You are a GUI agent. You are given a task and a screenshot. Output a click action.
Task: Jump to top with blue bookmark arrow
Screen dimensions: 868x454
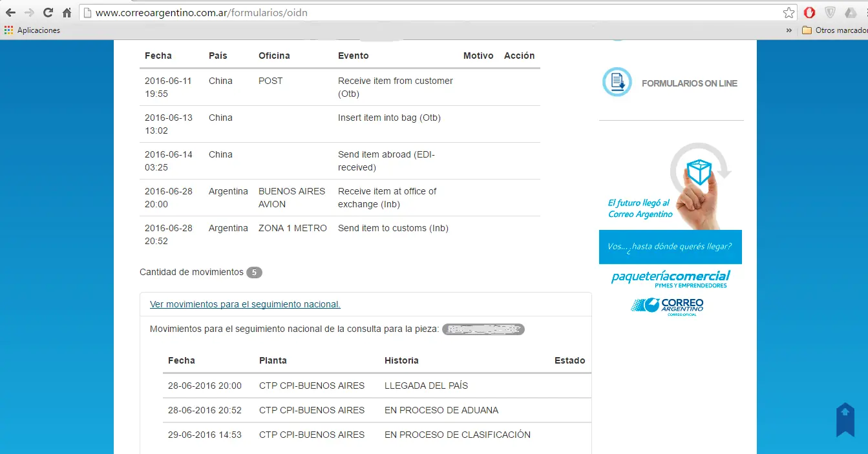point(845,420)
